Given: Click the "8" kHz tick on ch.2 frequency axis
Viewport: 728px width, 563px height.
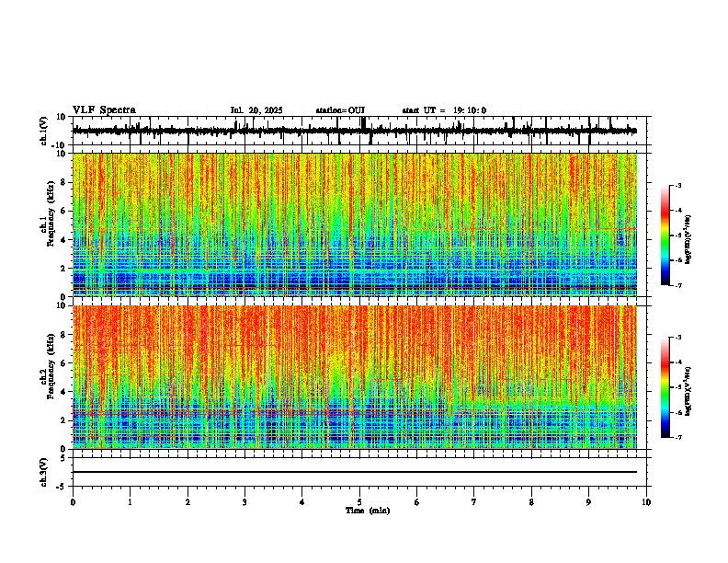Looking at the screenshot, I should (63, 335).
